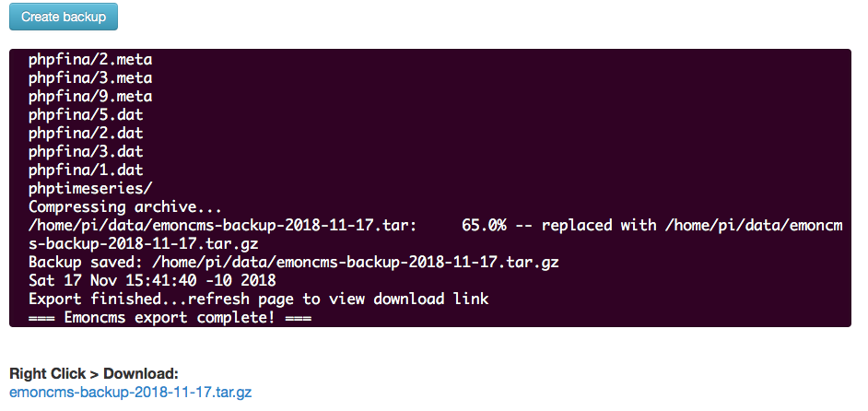Click the 'replaced with' text in log

597,226
